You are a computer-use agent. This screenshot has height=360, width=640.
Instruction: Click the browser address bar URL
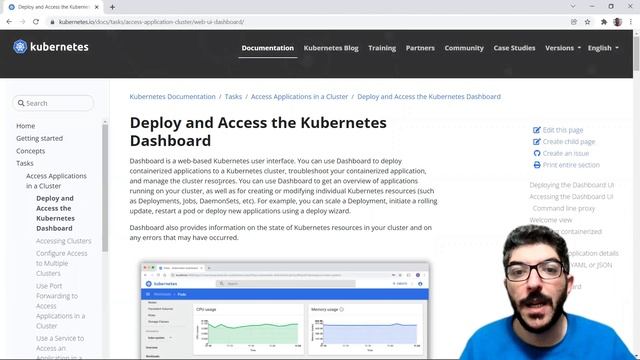point(151,22)
